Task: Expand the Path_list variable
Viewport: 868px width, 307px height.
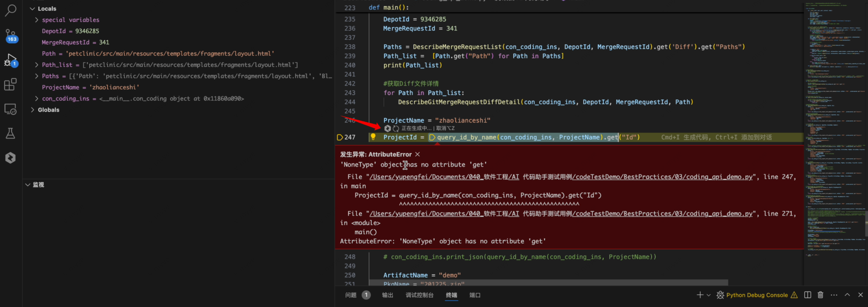Action: [x=36, y=65]
